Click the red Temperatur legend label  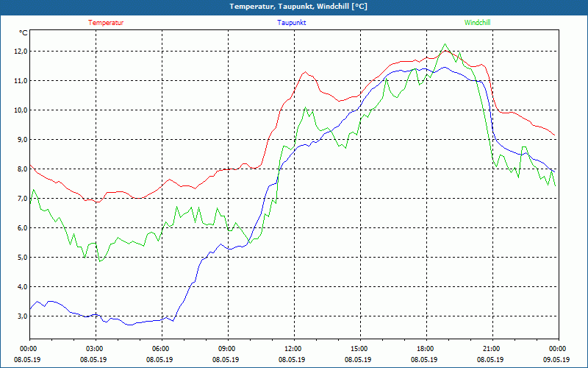coord(106,23)
